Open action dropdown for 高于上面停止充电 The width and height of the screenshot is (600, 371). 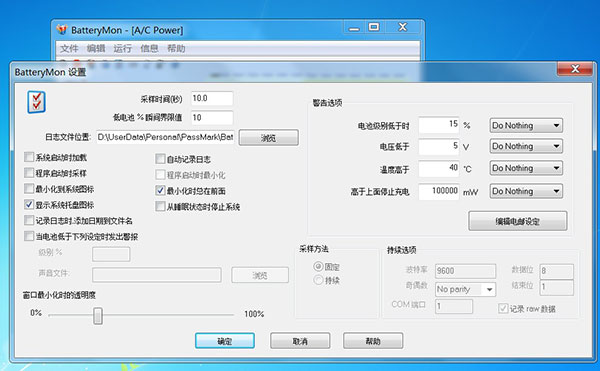point(526,191)
